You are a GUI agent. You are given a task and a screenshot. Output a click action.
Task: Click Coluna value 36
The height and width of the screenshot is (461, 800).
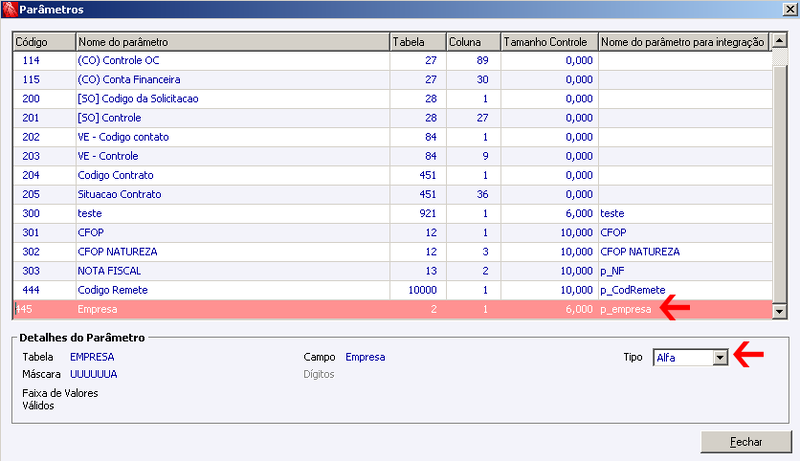(x=482, y=194)
